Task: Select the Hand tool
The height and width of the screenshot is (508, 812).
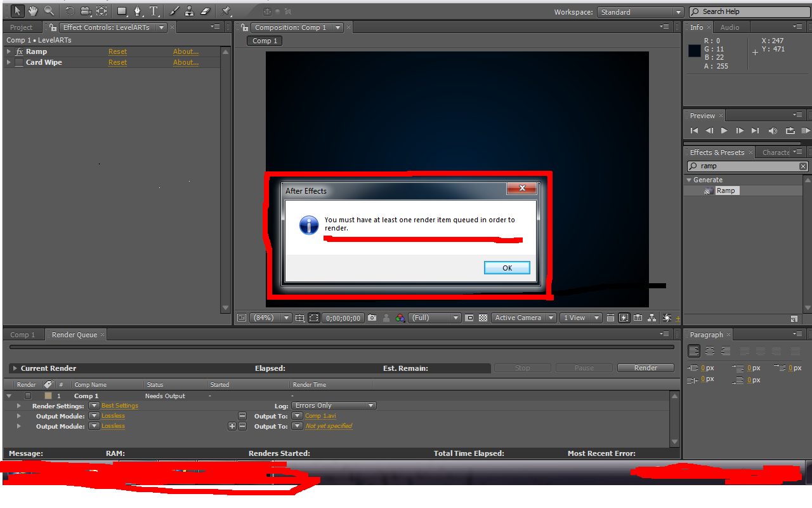Action: [x=33, y=11]
